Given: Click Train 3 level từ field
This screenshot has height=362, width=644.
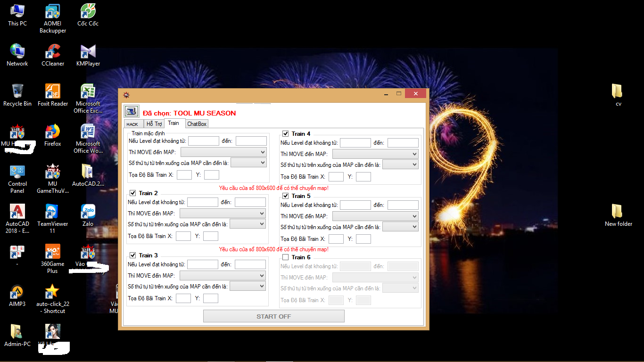Looking at the screenshot, I should click(x=203, y=264).
